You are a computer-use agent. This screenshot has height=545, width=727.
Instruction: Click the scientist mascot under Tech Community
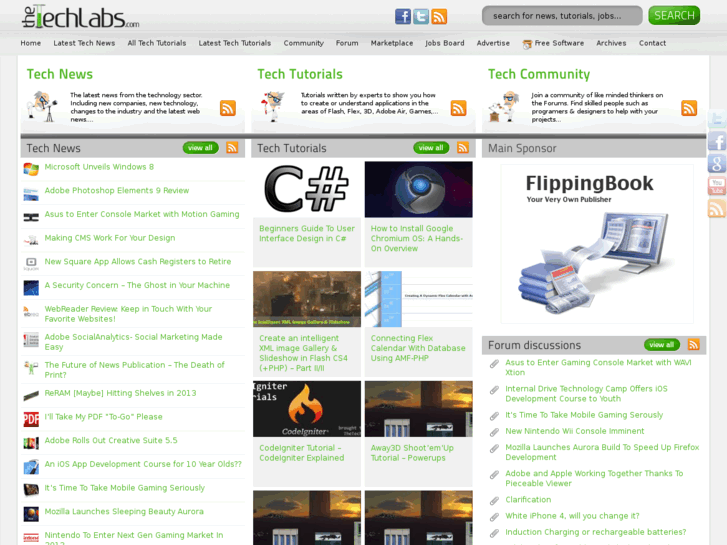504,107
